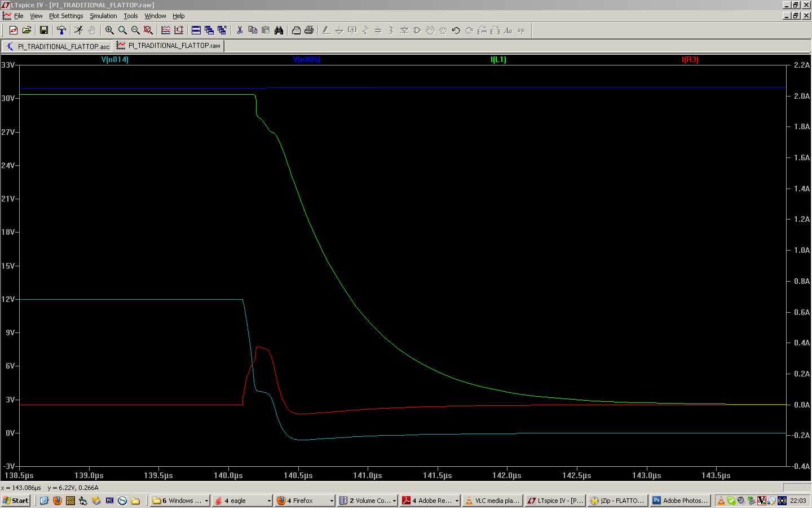812x508 pixels.
Task: Click the Autorange Y-axis icon
Action: (x=179, y=30)
